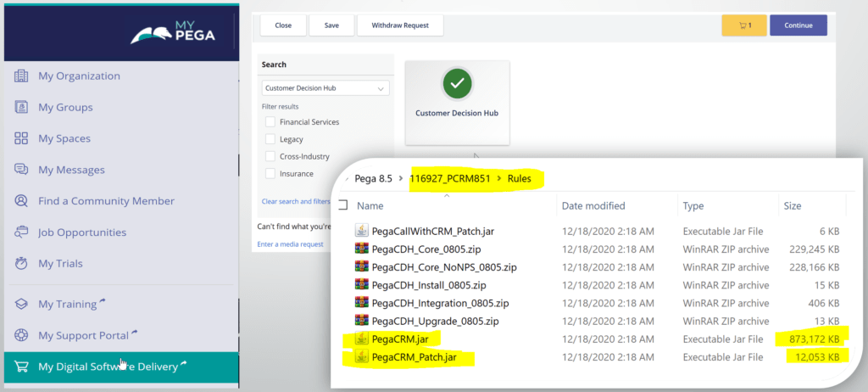The image size is (868, 392).
Task: Click the My Pega logo
Action: pos(173,33)
